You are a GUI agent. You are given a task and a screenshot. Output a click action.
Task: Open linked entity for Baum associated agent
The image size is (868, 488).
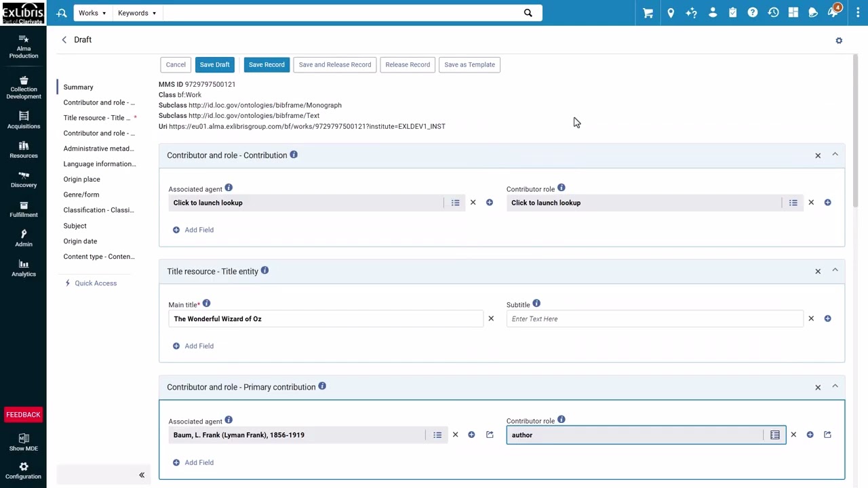pyautogui.click(x=490, y=435)
